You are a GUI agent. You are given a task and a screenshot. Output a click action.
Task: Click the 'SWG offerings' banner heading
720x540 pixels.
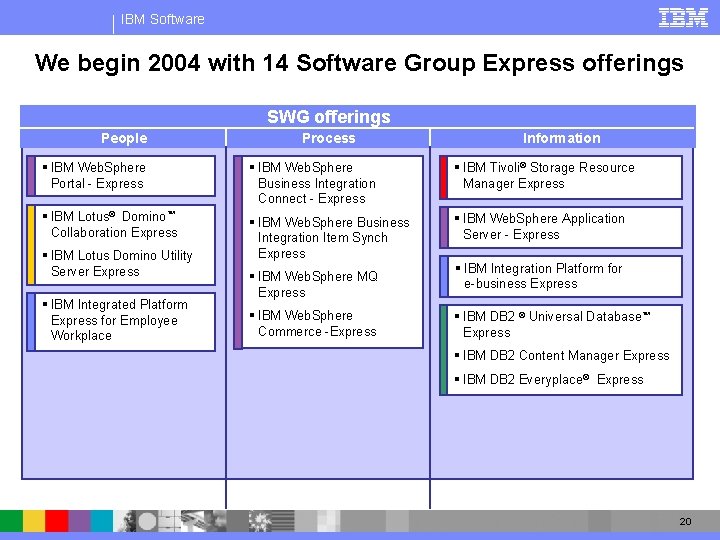click(329, 117)
